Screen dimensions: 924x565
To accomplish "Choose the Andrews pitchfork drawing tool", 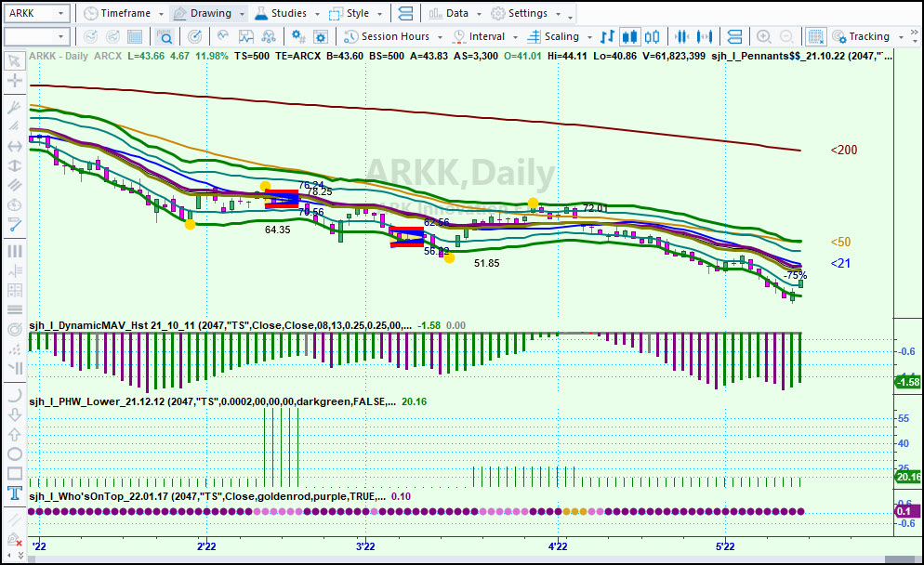I will [15, 107].
